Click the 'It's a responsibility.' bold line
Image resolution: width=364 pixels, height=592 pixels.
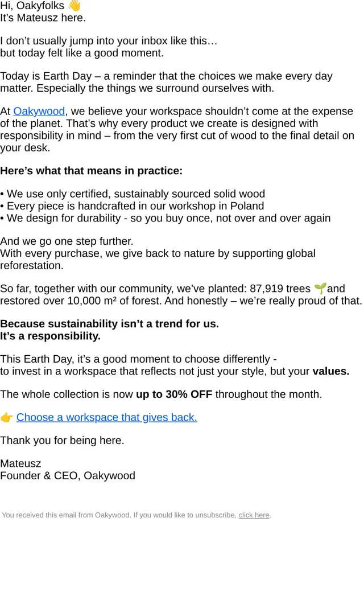(50, 336)
